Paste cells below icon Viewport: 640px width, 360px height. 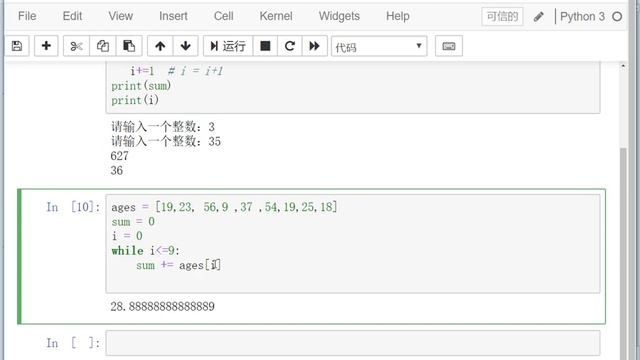point(129,46)
